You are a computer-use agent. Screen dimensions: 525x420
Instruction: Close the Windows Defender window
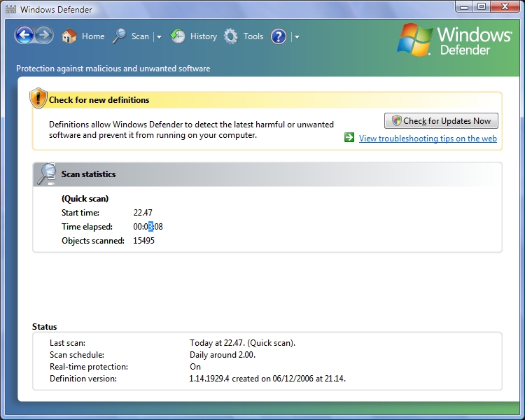coord(505,7)
